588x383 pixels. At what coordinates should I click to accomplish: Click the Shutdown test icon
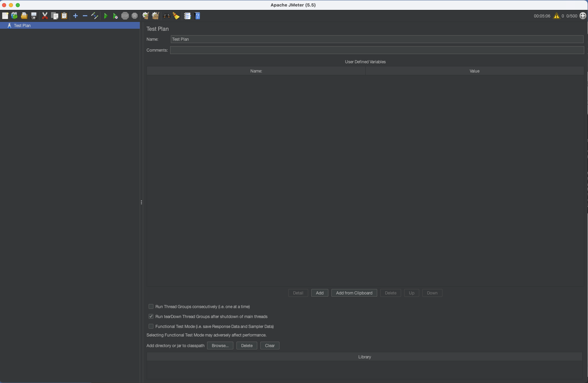point(135,16)
